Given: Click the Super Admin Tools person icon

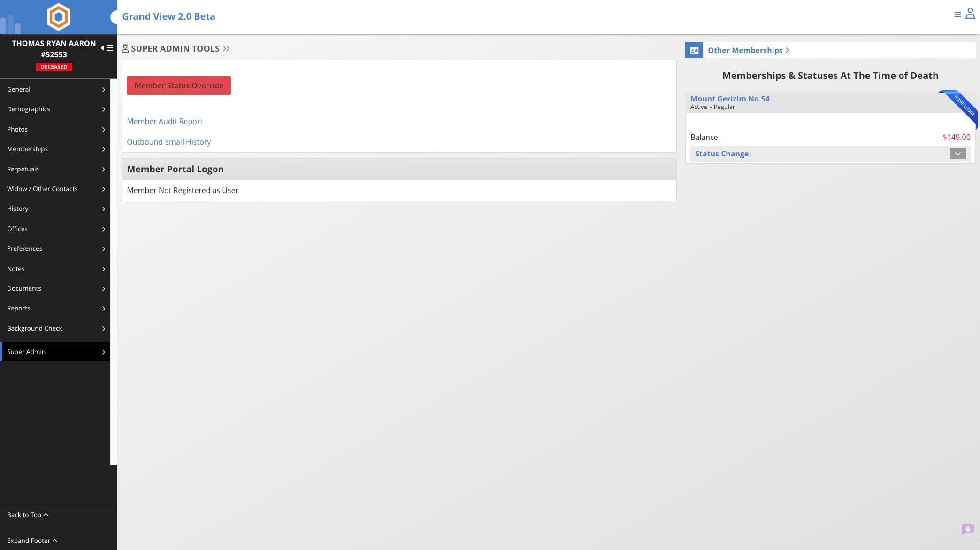Looking at the screenshot, I should point(125,48).
